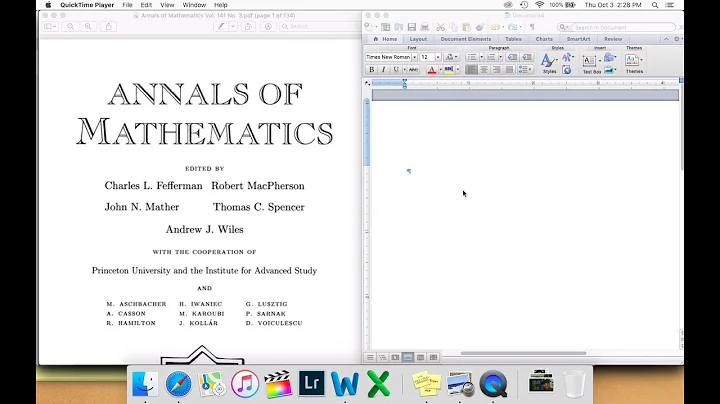
Task: Click the Copy icon in Word toolbar
Action: pyautogui.click(x=453, y=27)
